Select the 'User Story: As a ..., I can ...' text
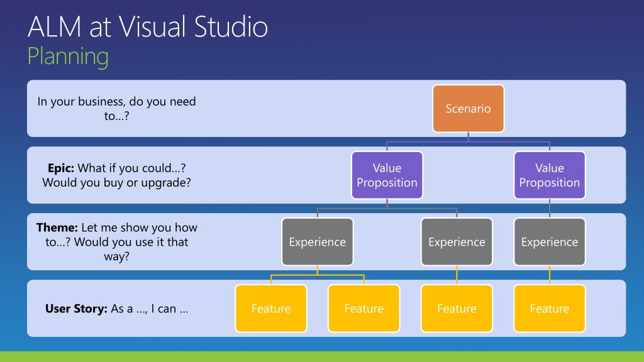Viewport: 644px width, 362px height. 116,308
